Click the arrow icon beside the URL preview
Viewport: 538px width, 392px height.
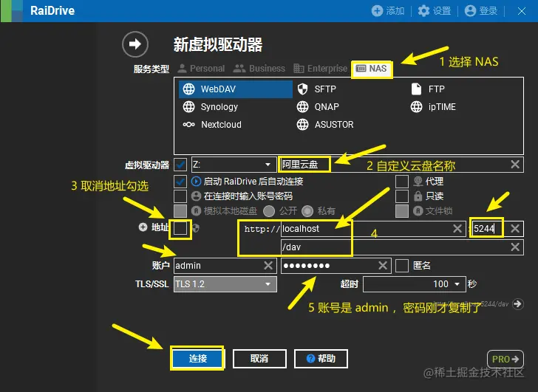(x=518, y=304)
